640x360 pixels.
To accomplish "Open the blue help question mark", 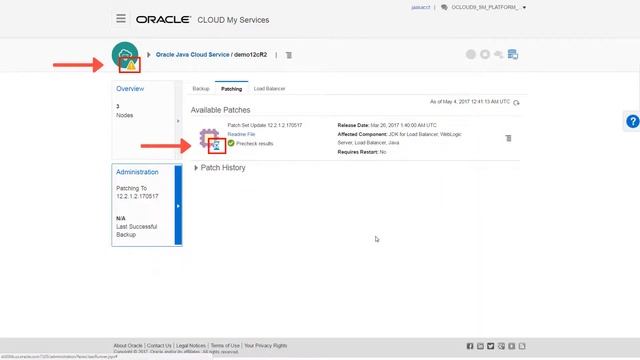I will click(x=632, y=121).
